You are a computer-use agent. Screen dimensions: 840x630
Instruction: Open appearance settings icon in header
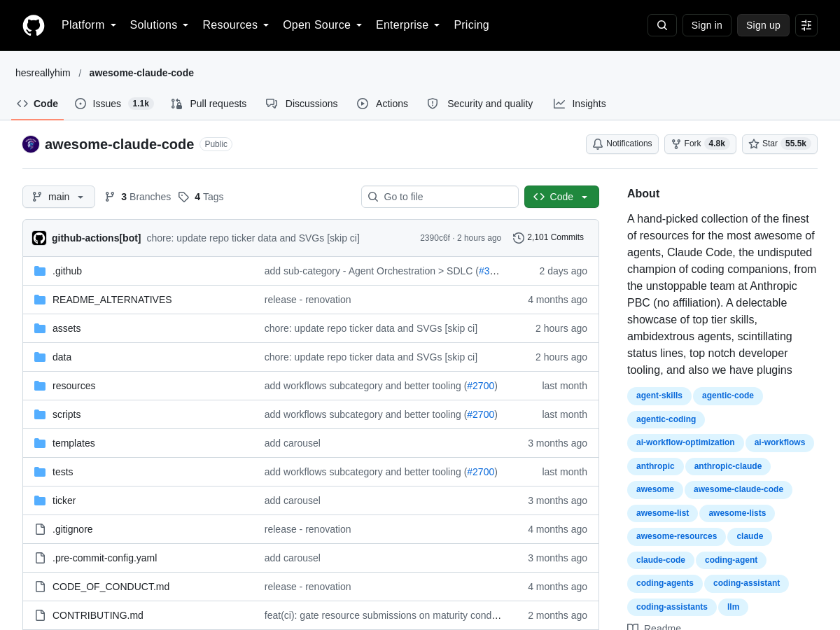click(x=806, y=25)
